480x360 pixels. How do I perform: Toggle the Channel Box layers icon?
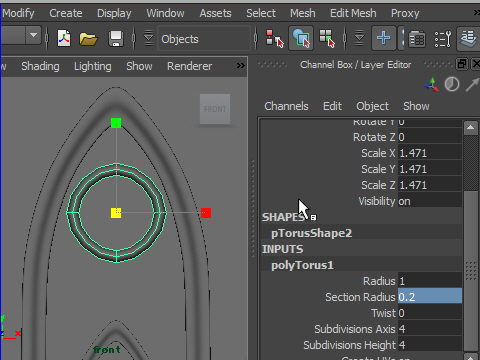pyautogui.click(x=468, y=38)
